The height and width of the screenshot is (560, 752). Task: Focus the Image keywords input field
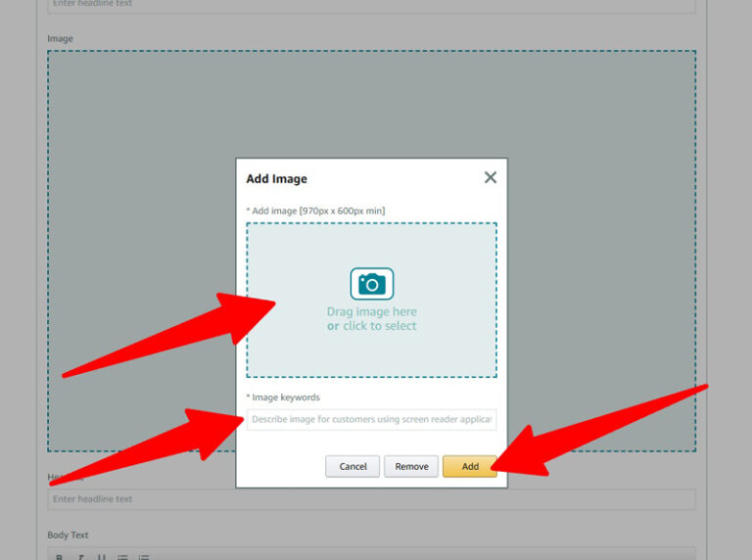click(372, 420)
